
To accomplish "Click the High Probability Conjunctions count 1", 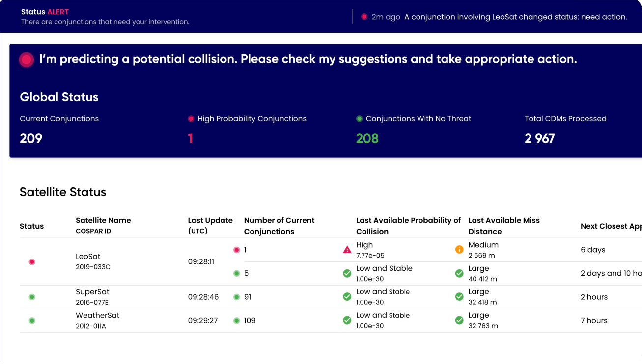I will click(x=190, y=138).
